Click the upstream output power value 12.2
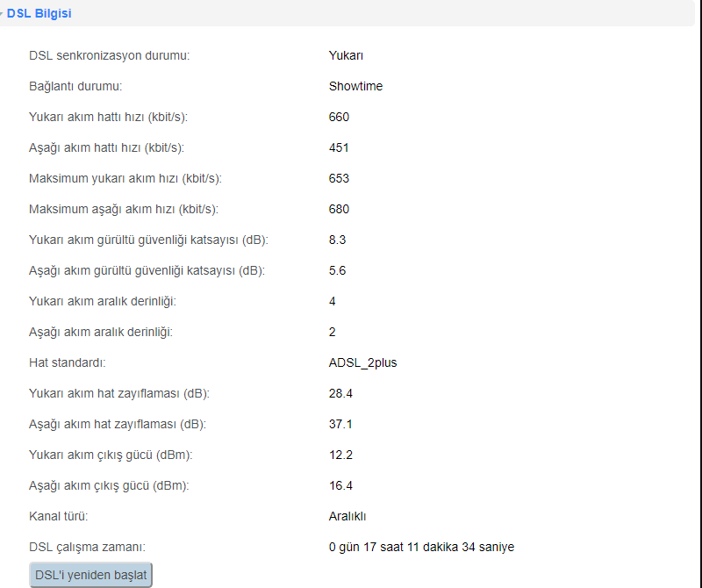The width and height of the screenshot is (702, 588). [x=340, y=455]
